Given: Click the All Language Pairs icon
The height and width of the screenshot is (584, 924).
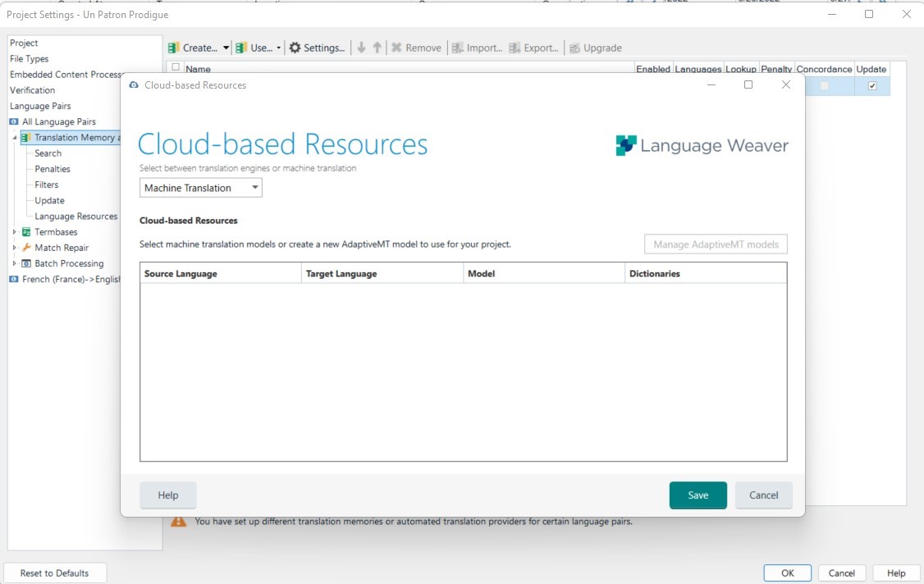Looking at the screenshot, I should (14, 121).
